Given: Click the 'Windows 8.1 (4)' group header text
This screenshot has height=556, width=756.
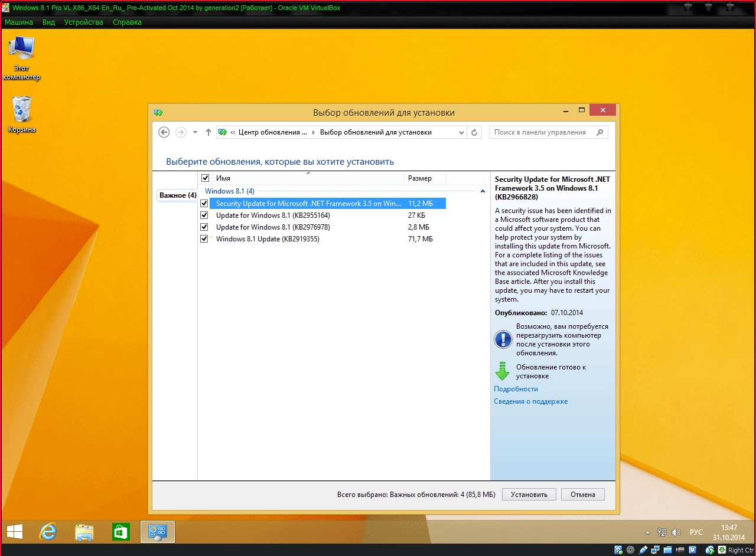Looking at the screenshot, I should [230, 191].
